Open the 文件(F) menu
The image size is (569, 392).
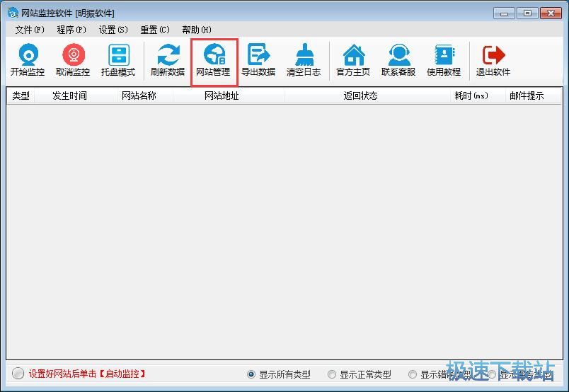point(30,30)
